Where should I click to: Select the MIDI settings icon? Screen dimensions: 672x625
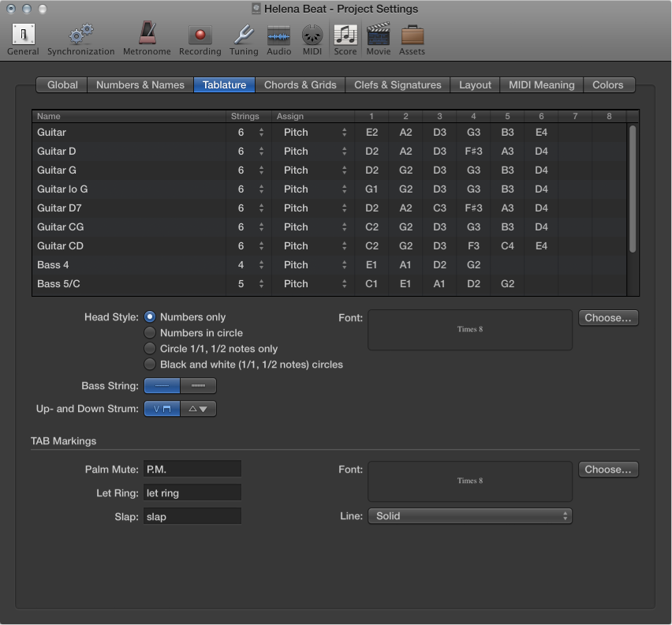click(x=312, y=36)
